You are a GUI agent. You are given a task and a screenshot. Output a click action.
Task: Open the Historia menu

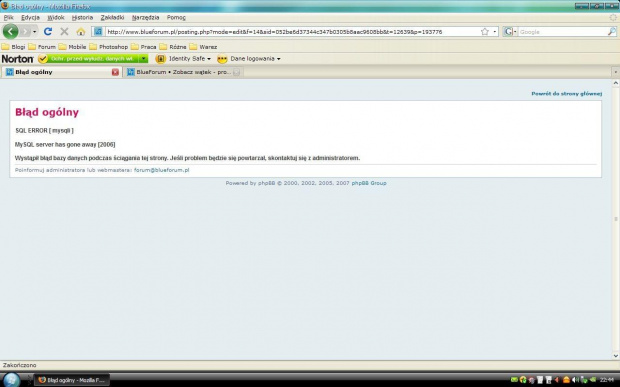coord(82,17)
